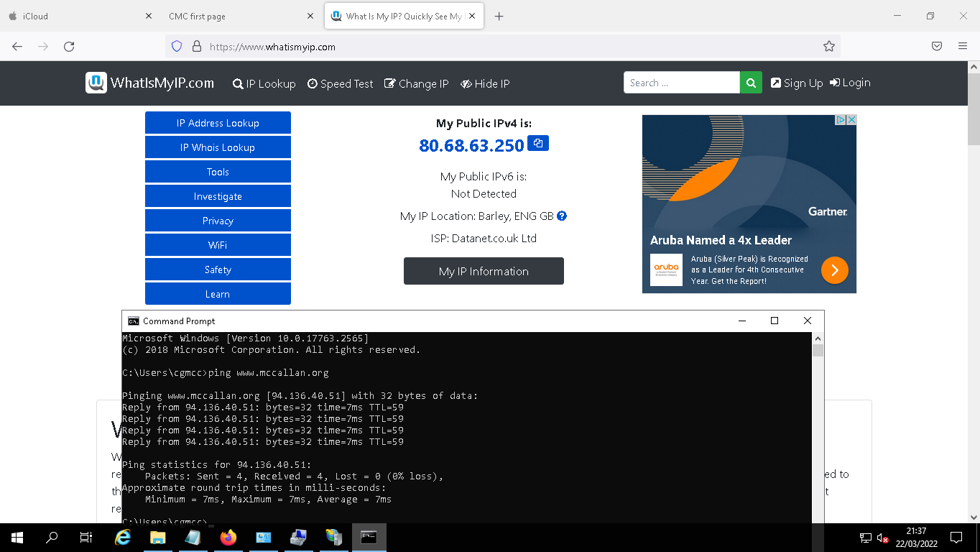This screenshot has width=980, height=552.
Task: Go back with browser back arrow
Action: pos(17,46)
